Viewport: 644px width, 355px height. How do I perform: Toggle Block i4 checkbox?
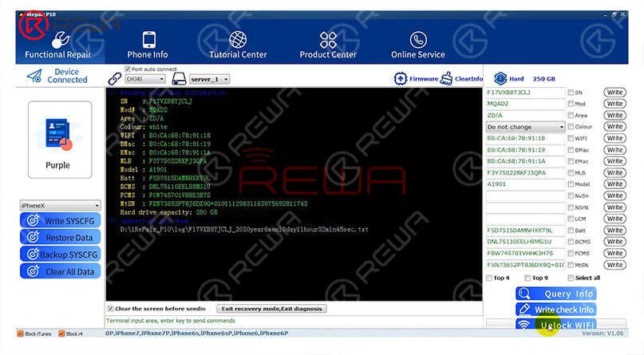61,333
